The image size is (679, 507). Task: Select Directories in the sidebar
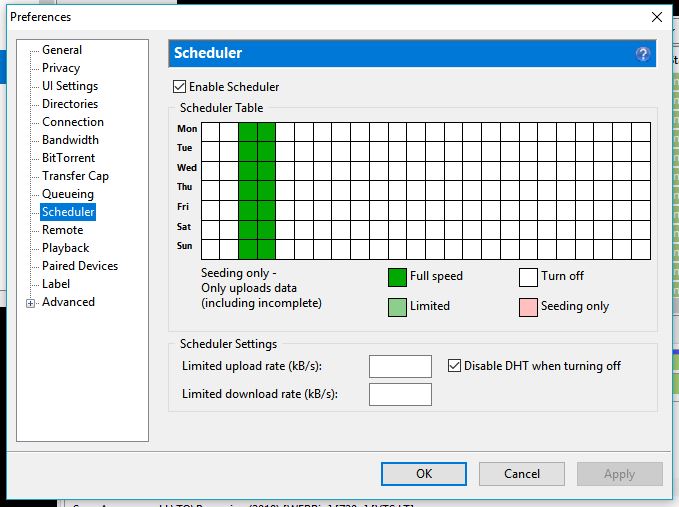click(70, 104)
